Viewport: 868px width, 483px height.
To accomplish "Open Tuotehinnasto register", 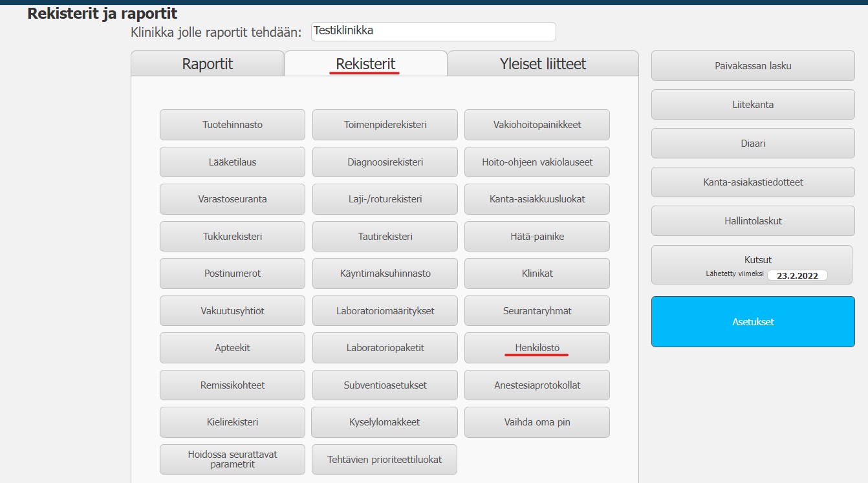I will point(232,125).
